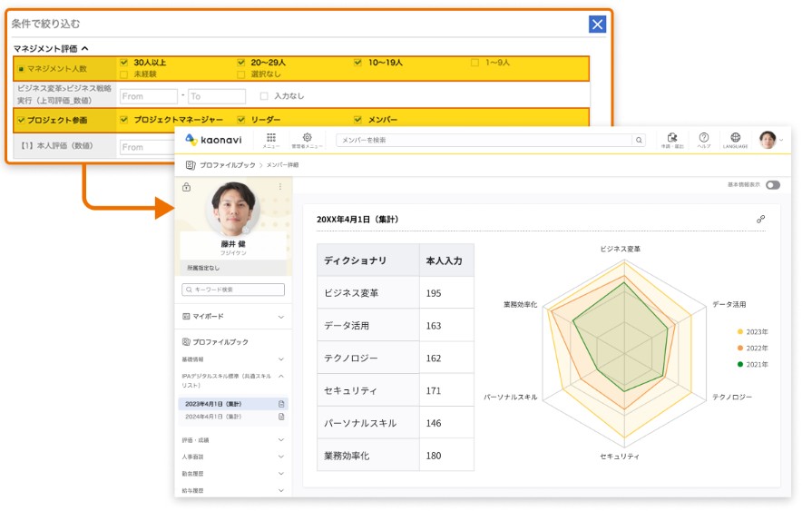812x511 pixels.
Task: Click the From field for 本人評価（数値）
Action: (x=147, y=147)
